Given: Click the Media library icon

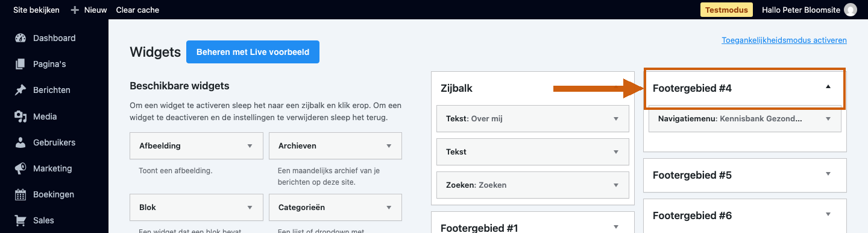Looking at the screenshot, I should tap(20, 116).
